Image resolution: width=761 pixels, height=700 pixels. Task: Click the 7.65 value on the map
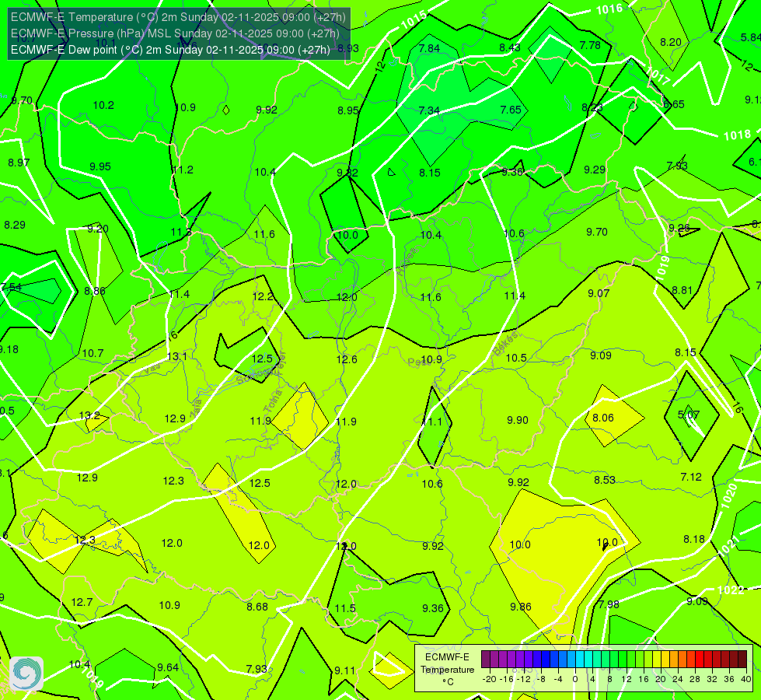point(511,110)
